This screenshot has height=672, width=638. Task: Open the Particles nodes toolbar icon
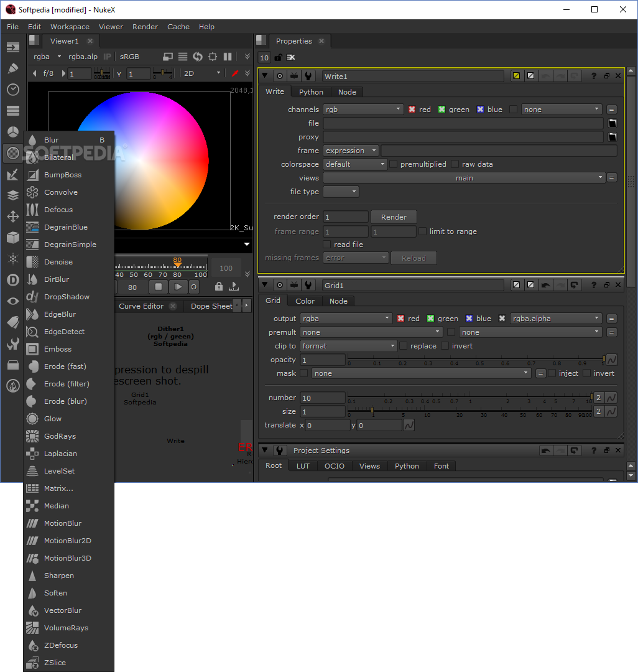(x=13, y=259)
